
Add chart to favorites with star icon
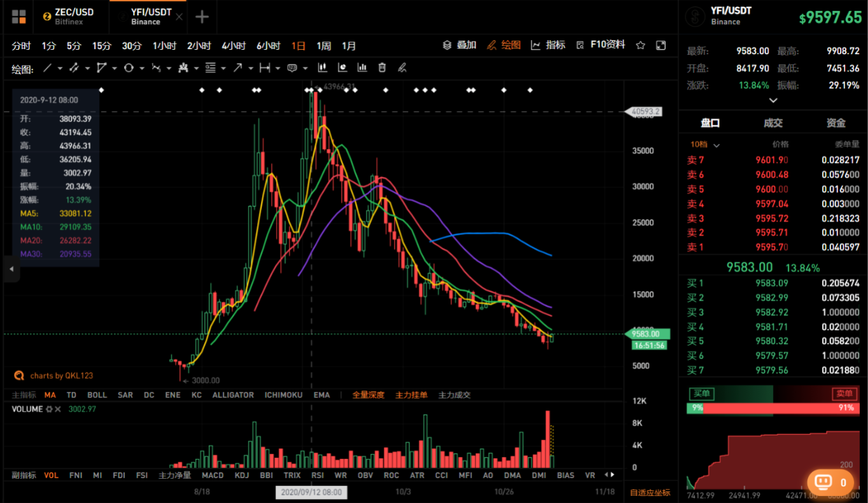pos(641,45)
